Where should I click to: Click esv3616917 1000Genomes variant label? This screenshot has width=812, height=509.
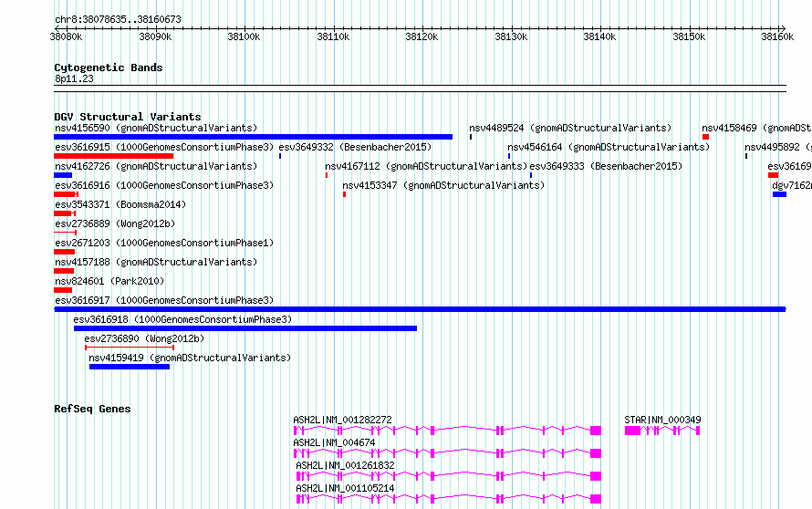pos(164,300)
